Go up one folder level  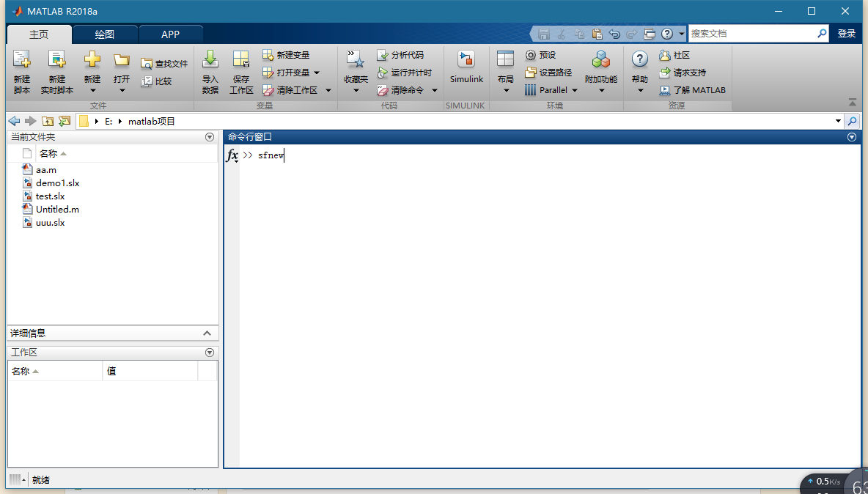pyautogui.click(x=48, y=121)
